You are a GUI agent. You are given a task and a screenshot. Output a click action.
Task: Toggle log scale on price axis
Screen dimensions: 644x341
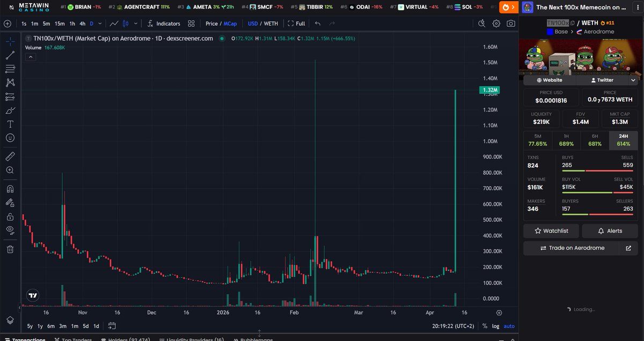(x=495, y=326)
